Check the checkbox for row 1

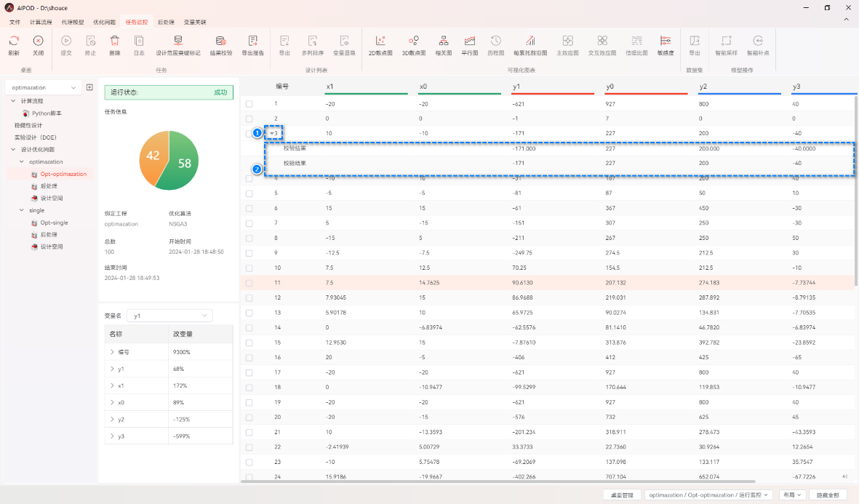249,104
